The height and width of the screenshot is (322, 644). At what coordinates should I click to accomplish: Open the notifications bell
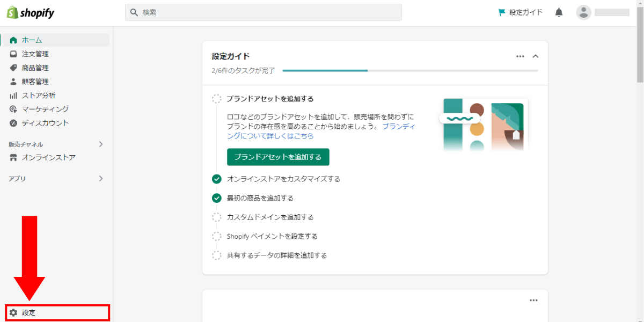(x=559, y=12)
